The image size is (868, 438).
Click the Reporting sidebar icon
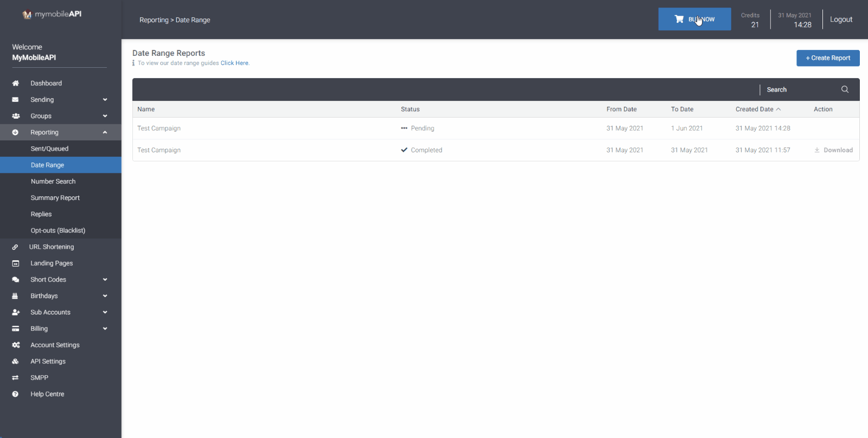[x=15, y=132]
